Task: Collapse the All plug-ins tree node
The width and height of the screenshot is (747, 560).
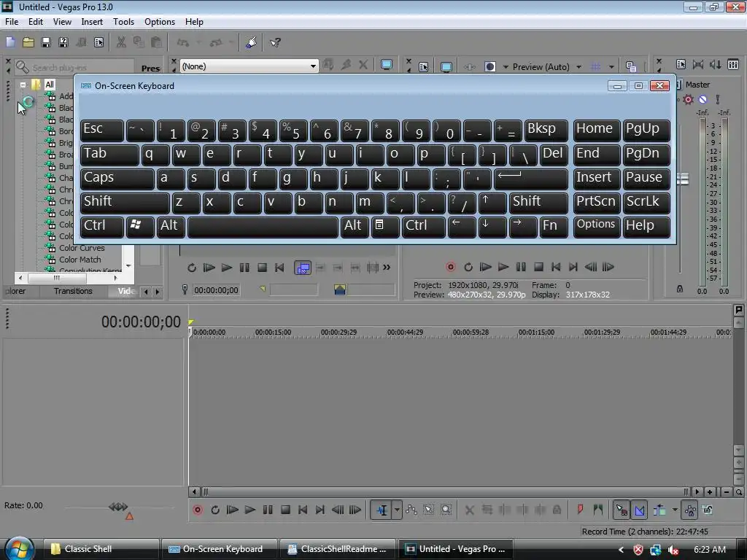Action: tap(23, 85)
